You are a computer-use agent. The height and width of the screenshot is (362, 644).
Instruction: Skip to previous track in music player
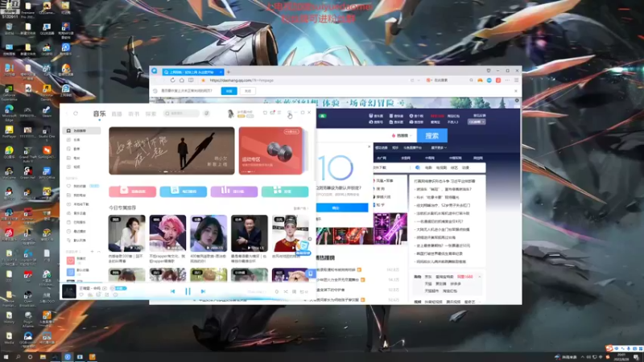coord(172,291)
